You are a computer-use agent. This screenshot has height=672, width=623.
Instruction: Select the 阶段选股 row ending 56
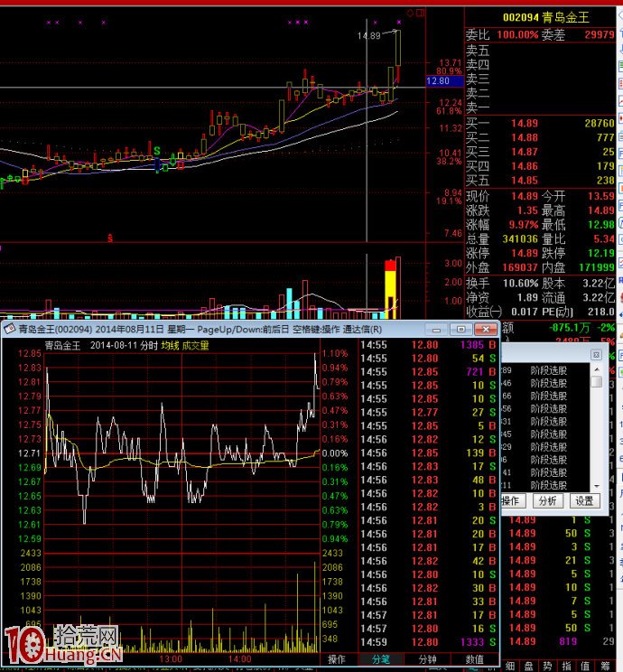[x=546, y=408]
